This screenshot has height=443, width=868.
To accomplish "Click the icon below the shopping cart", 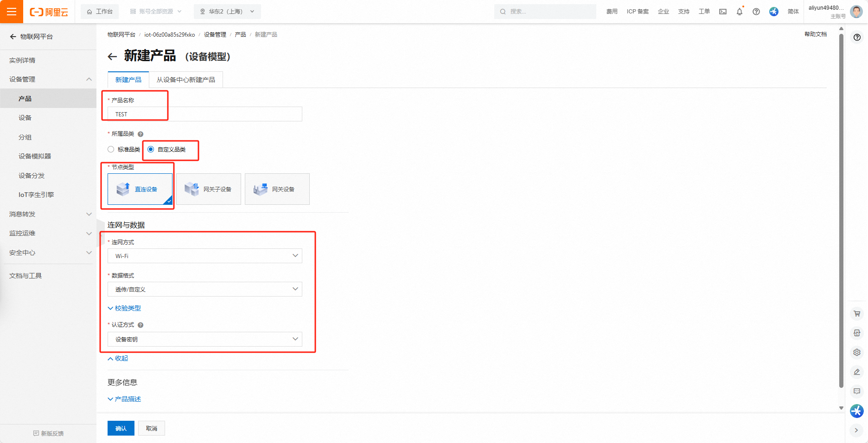I will tap(857, 333).
